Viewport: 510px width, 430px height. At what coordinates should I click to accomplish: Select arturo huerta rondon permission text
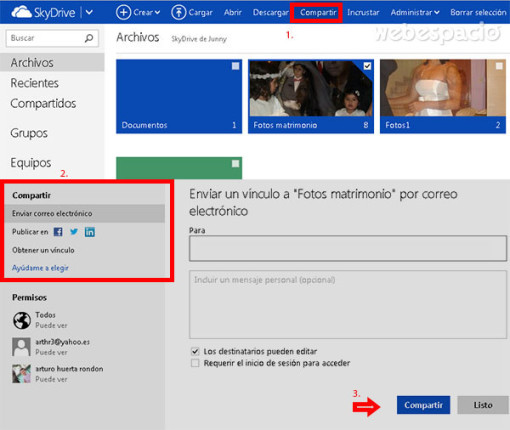coord(69,374)
